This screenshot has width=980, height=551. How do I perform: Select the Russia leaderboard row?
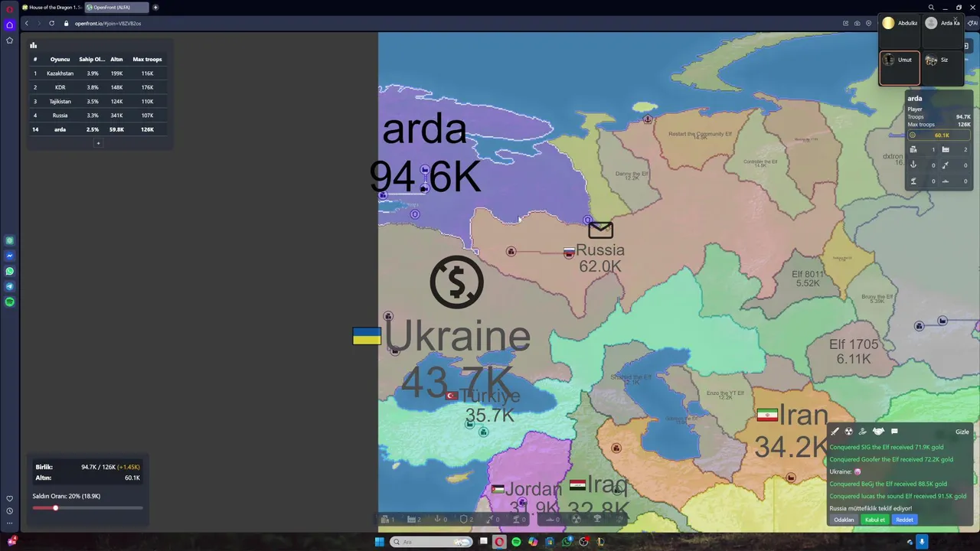coord(98,116)
